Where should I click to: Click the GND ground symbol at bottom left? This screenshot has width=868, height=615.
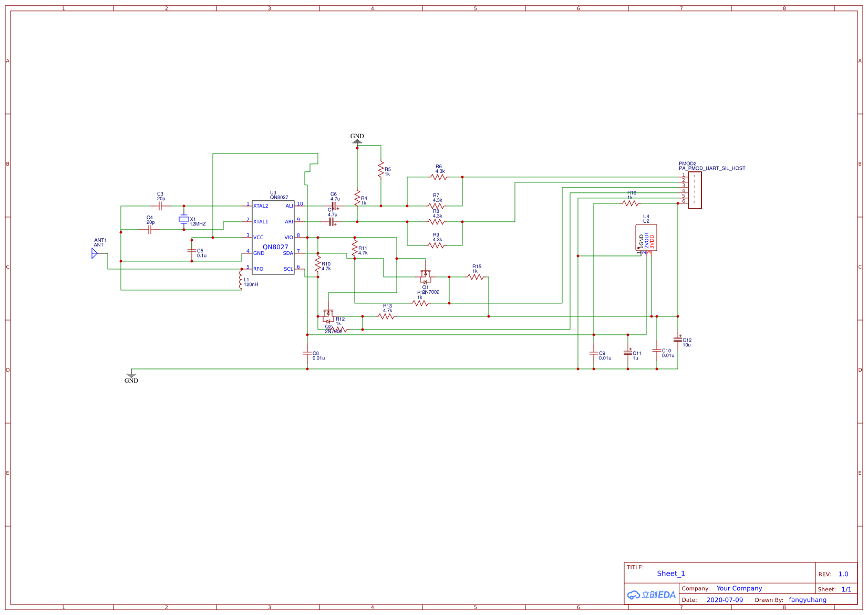tap(131, 374)
